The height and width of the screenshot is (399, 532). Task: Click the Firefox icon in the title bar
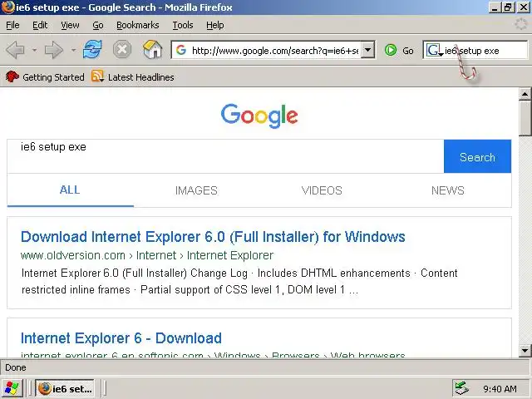7,7
